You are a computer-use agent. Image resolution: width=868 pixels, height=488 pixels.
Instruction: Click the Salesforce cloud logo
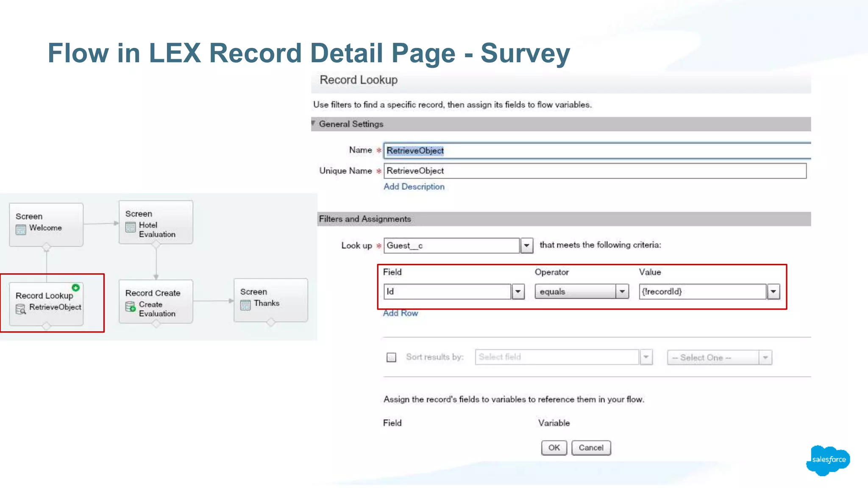click(x=828, y=460)
